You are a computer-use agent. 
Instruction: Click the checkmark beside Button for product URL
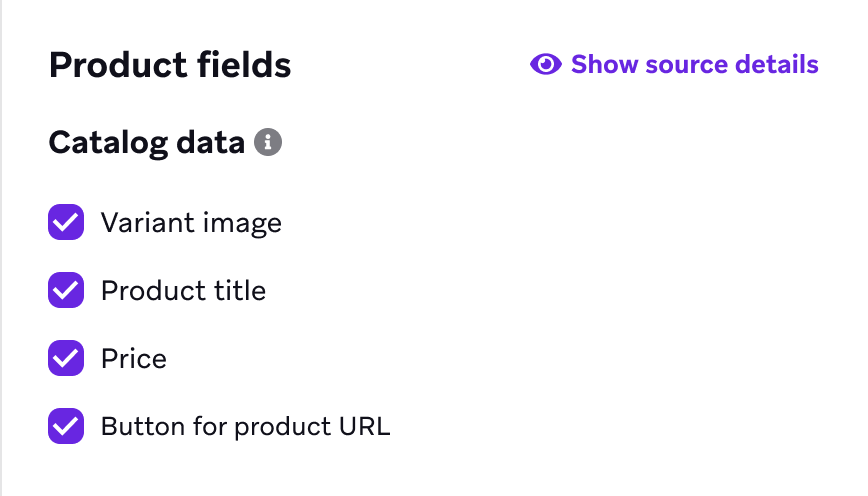66,427
